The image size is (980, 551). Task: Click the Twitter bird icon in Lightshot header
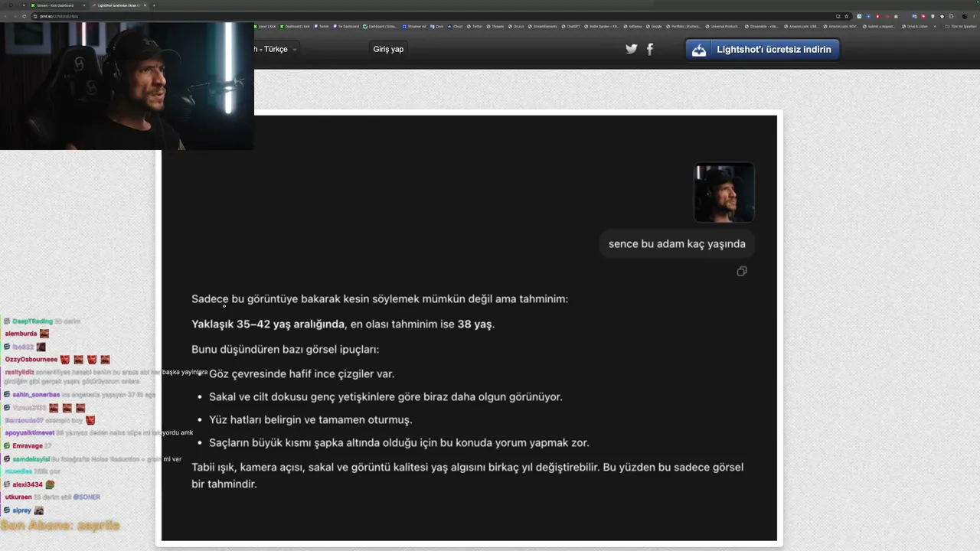[631, 49]
